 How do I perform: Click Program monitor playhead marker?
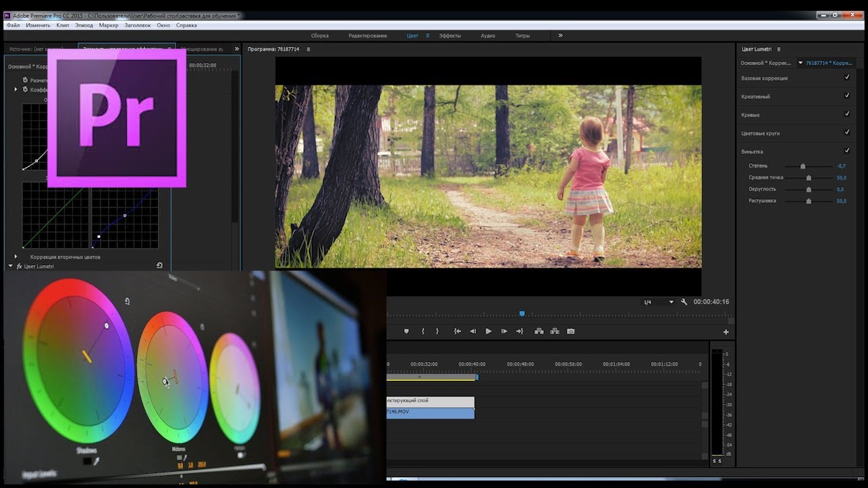pyautogui.click(x=521, y=314)
